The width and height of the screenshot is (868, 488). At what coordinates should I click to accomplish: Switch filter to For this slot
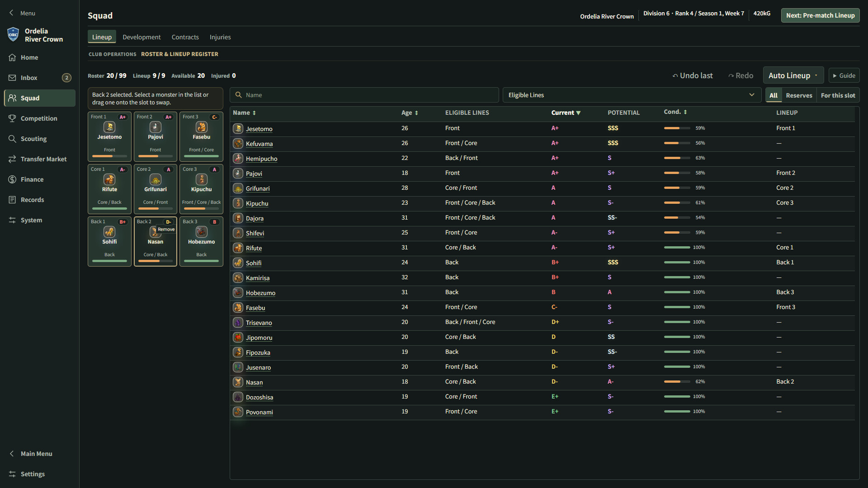click(838, 95)
